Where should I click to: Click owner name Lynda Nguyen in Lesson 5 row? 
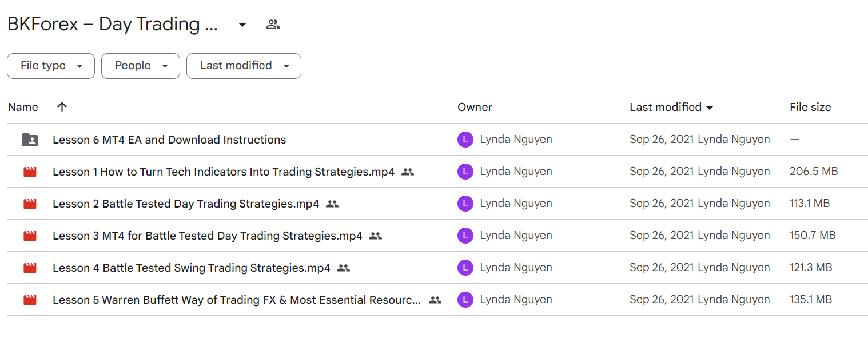click(516, 300)
